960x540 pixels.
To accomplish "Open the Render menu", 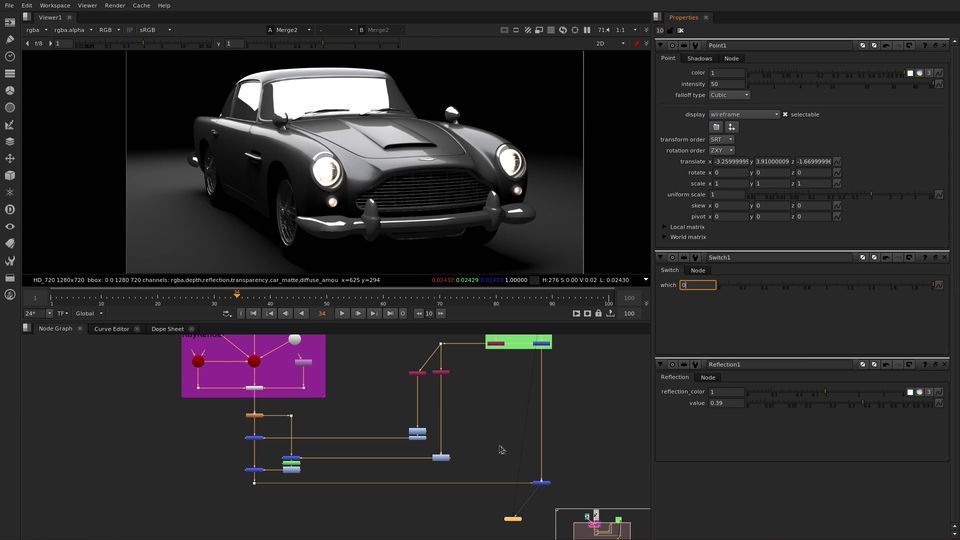I will 115,5.
